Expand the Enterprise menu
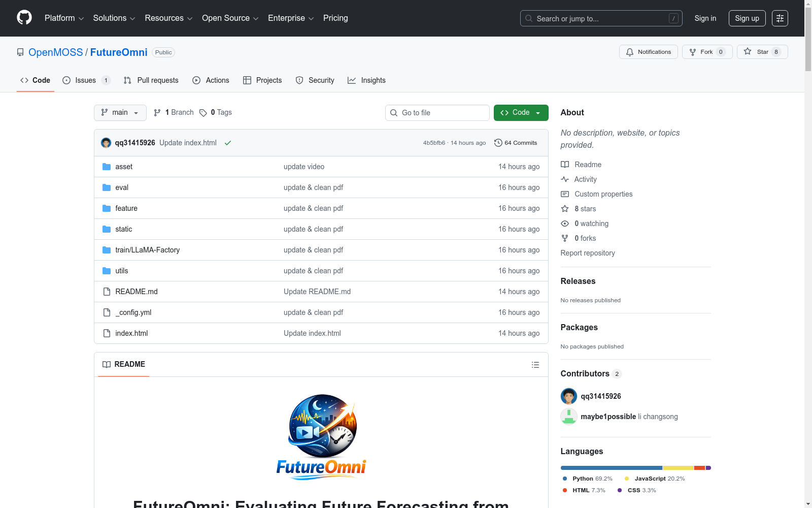 tap(291, 18)
